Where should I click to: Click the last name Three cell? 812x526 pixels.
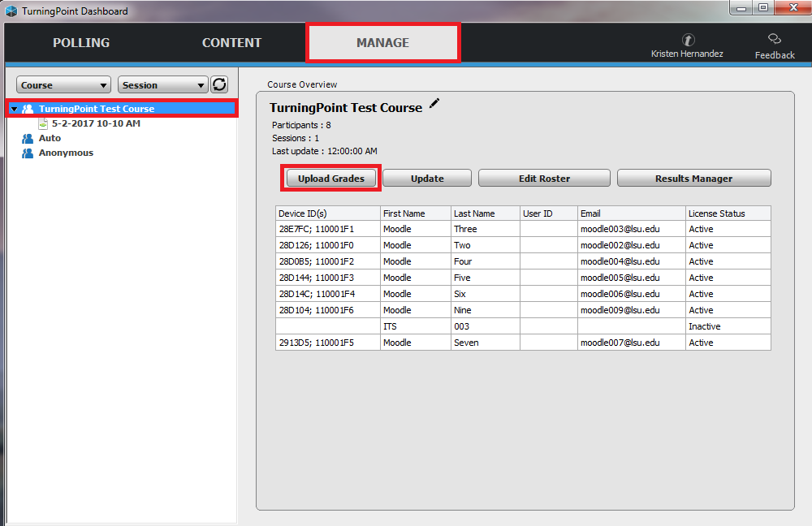486,229
